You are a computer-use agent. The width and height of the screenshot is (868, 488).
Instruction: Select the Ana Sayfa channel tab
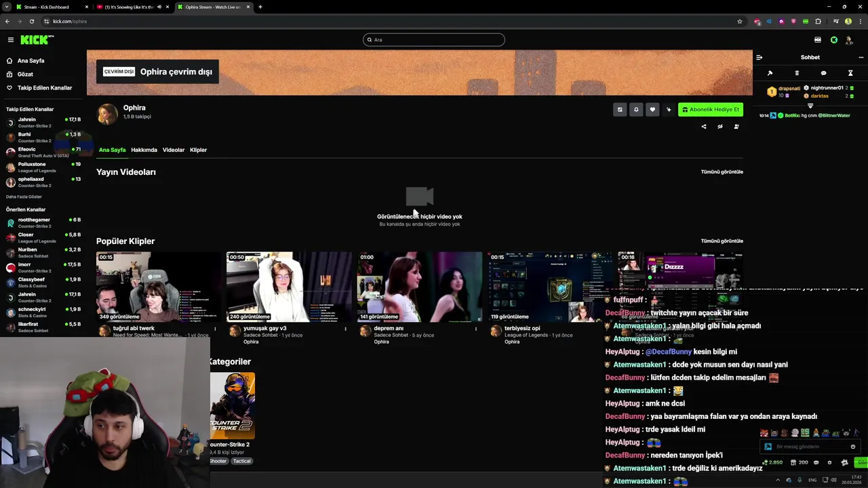[112, 150]
